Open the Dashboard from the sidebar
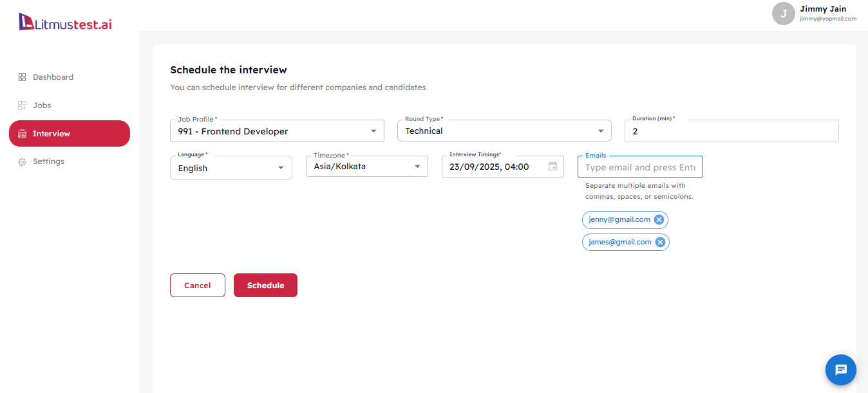 [x=52, y=77]
